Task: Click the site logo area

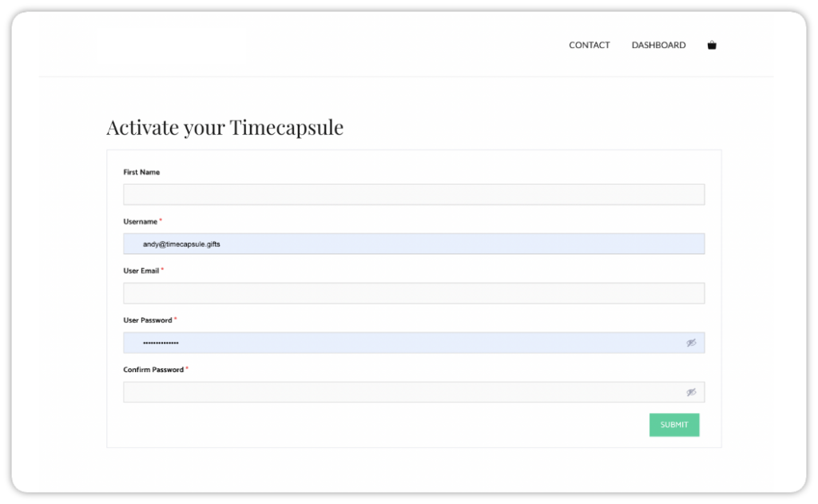Action: point(172,44)
